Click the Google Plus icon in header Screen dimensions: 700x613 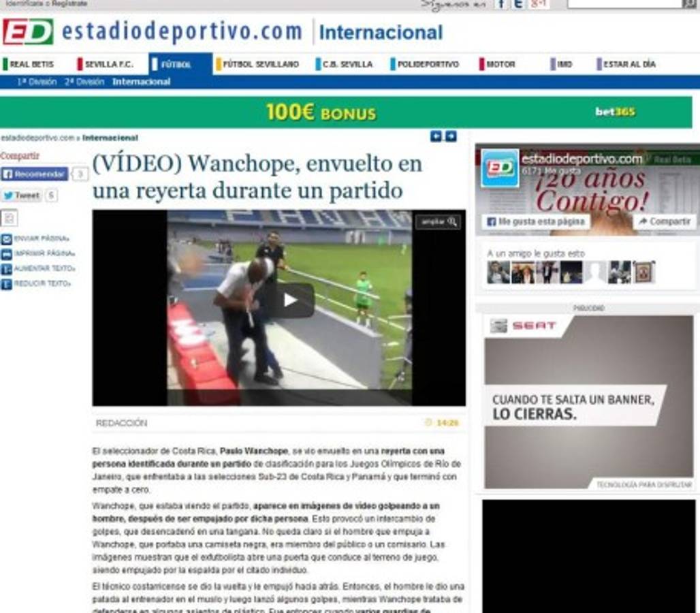(539, 4)
